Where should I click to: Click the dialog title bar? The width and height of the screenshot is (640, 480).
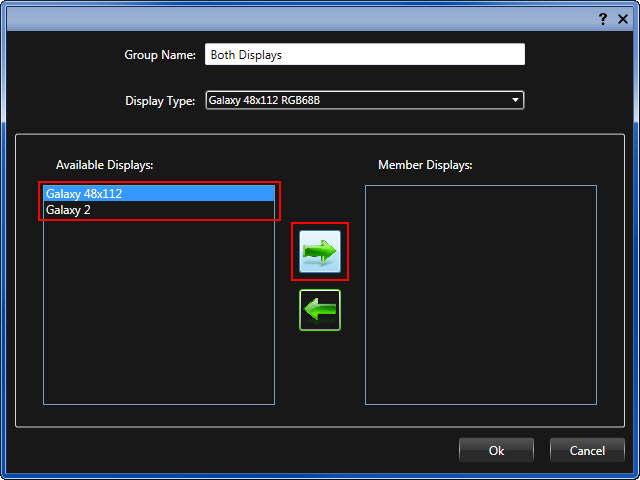300,18
